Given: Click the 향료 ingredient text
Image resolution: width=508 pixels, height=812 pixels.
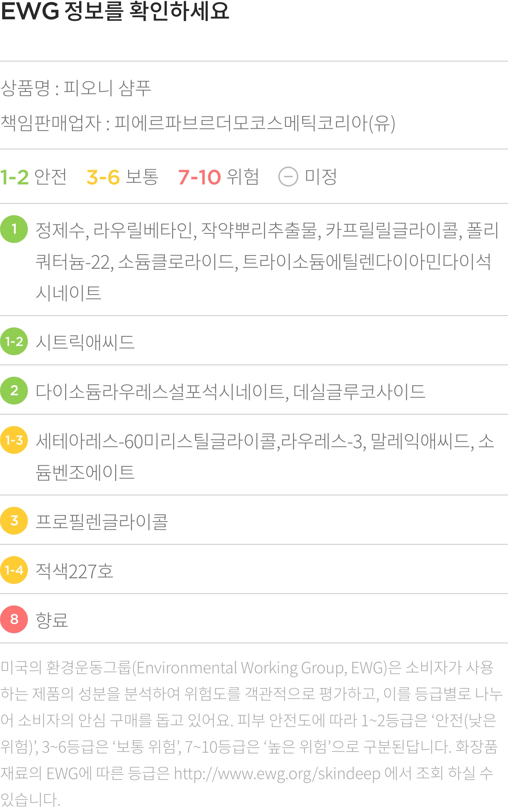Looking at the screenshot, I should click(x=52, y=620).
